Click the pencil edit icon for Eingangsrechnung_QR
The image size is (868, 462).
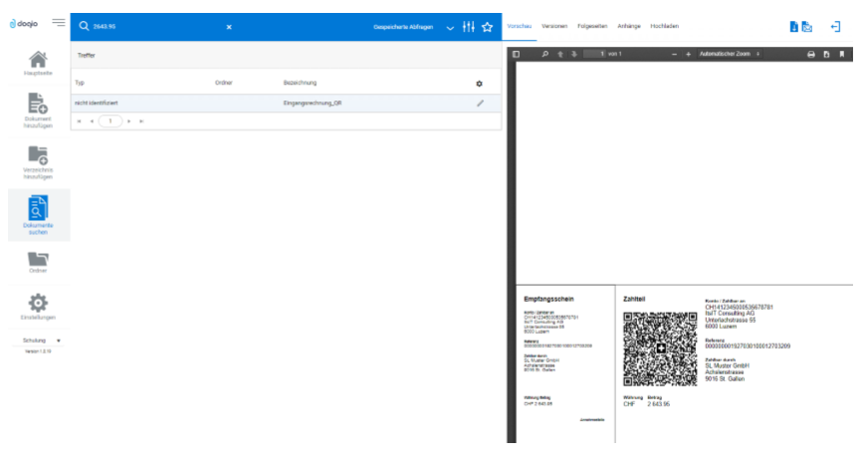(481, 104)
